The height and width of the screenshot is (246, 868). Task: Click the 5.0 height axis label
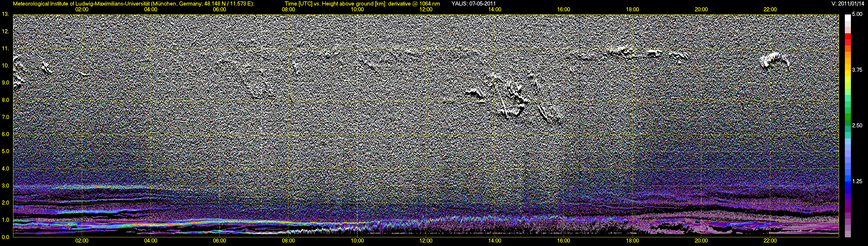[5, 151]
